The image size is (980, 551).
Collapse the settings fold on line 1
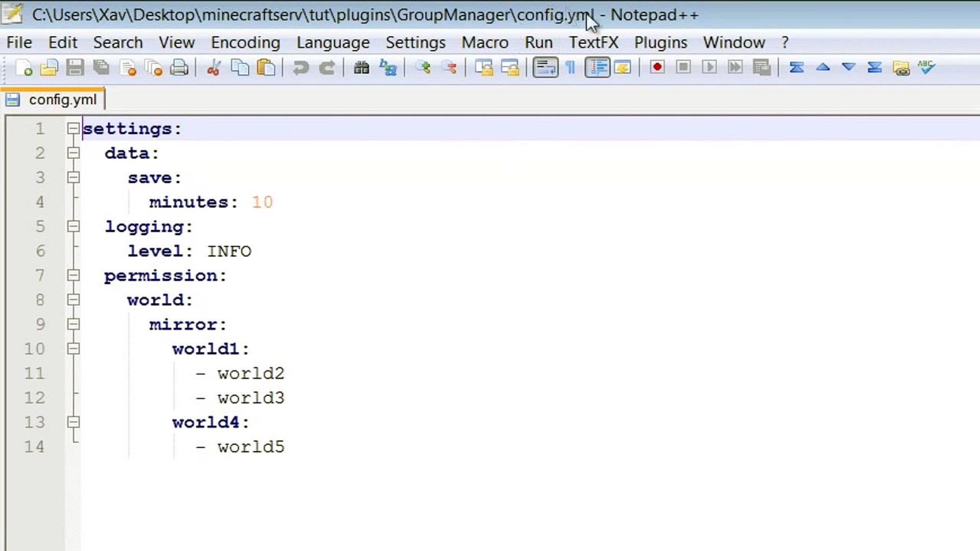pos(73,129)
